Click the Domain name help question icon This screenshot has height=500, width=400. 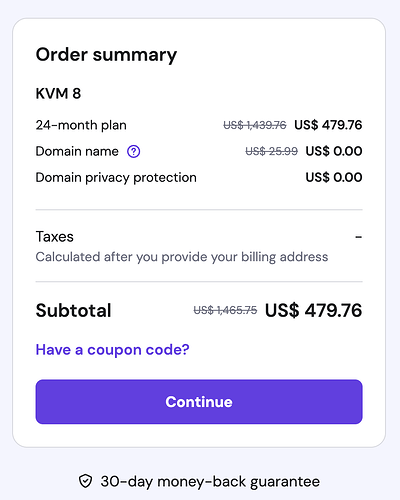133,151
